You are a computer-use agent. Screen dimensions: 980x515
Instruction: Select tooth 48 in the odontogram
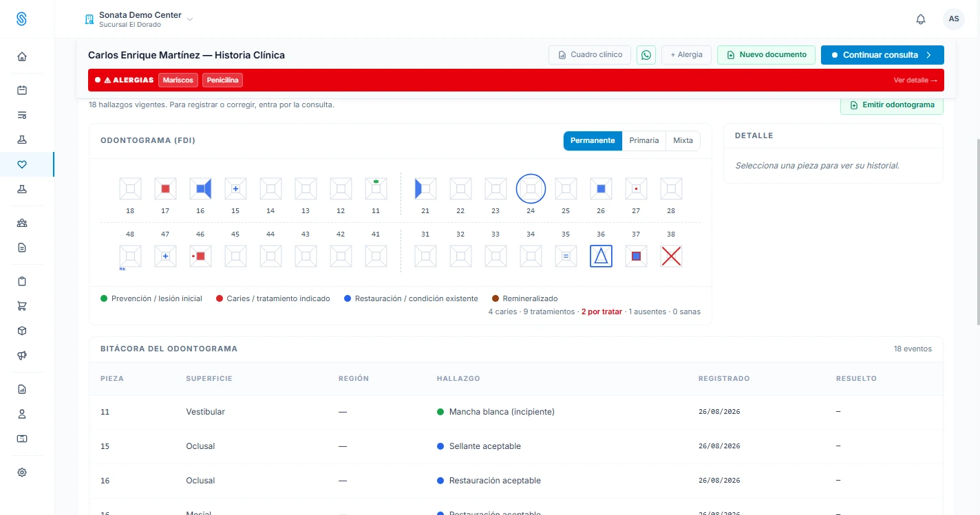coord(130,256)
